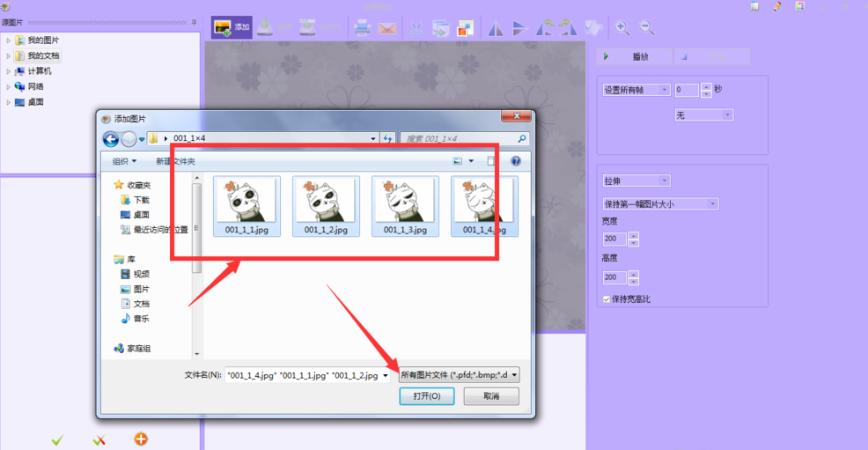Select the 001_1_1.jpg thumbnail

tap(246, 206)
